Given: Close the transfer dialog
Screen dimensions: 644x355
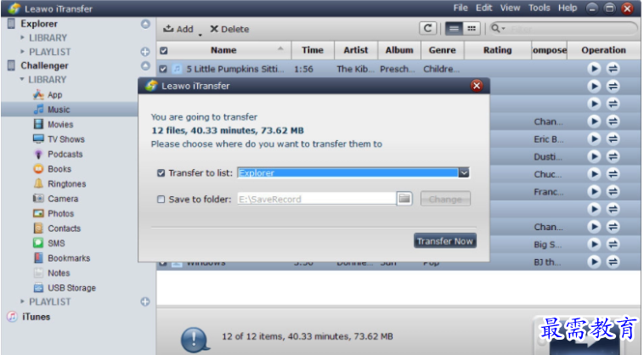Looking at the screenshot, I should 477,86.
